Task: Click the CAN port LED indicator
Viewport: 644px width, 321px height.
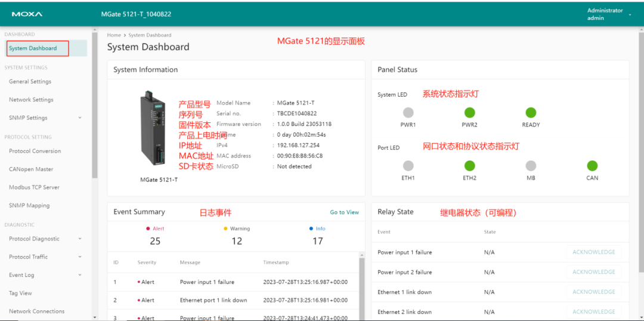Action: (592, 166)
